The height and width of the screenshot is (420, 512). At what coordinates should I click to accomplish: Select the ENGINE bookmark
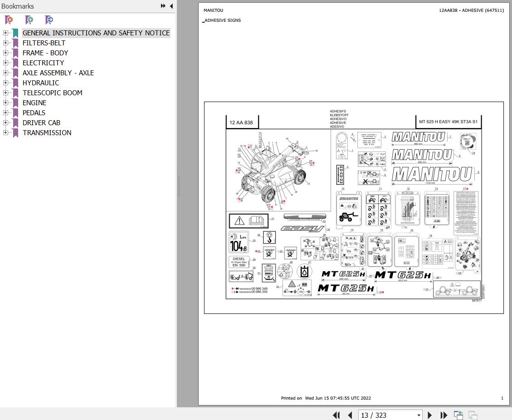(x=34, y=103)
